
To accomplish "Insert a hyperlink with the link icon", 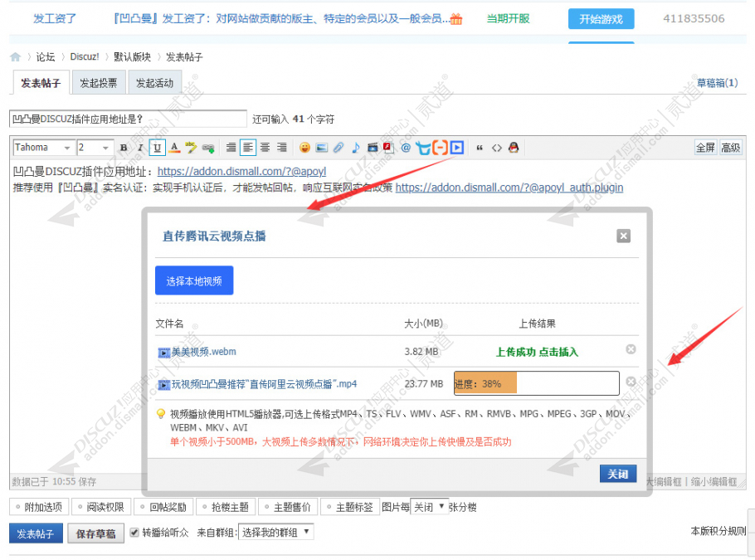I will click(208, 148).
